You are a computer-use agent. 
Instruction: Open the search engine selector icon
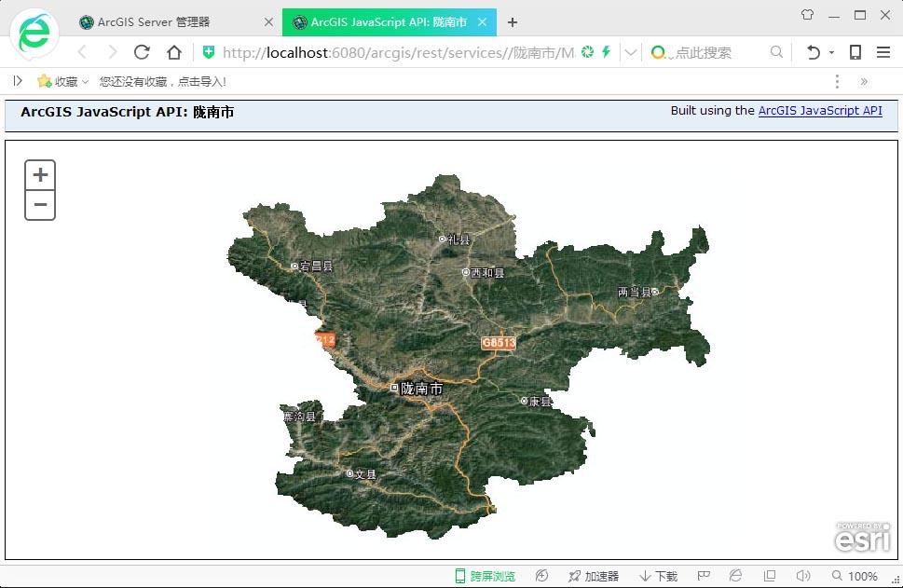[x=658, y=52]
